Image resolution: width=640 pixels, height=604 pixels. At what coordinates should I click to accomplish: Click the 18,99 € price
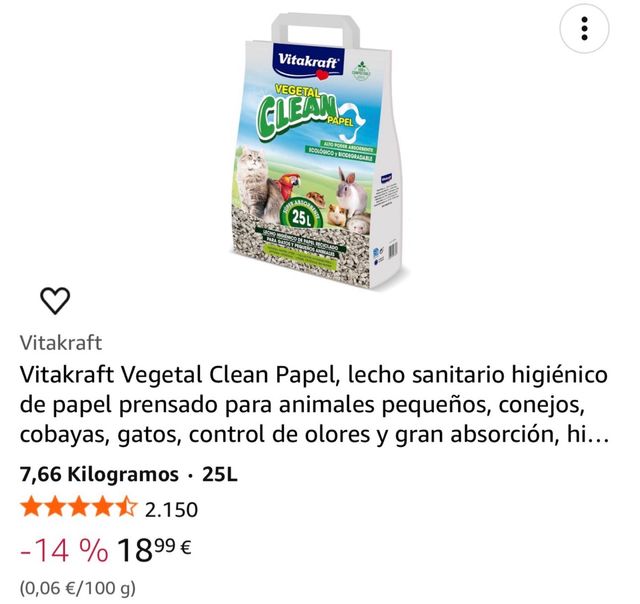[x=154, y=549]
